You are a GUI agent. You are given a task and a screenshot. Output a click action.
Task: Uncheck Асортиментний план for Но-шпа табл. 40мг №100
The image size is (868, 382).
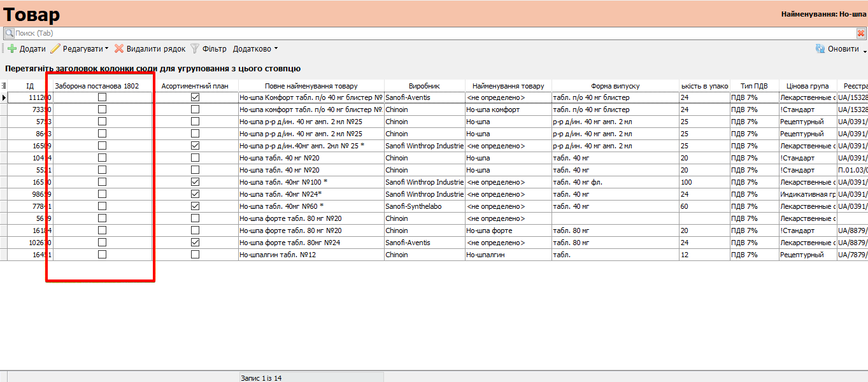[196, 182]
